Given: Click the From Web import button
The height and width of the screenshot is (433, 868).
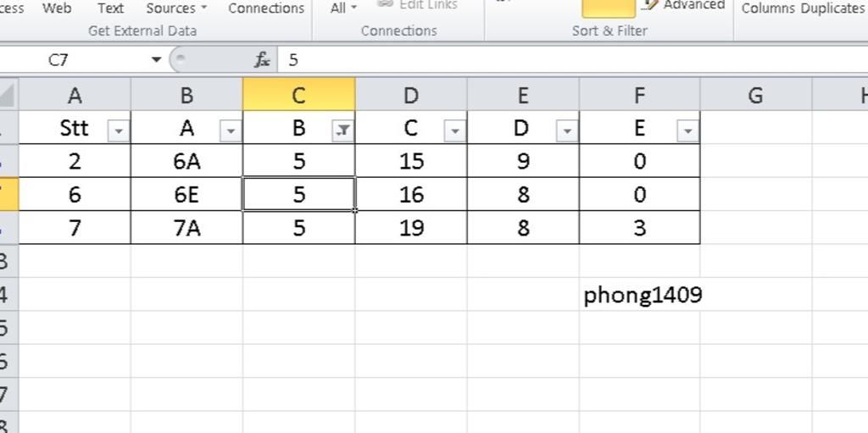Looking at the screenshot, I should (57, 8).
